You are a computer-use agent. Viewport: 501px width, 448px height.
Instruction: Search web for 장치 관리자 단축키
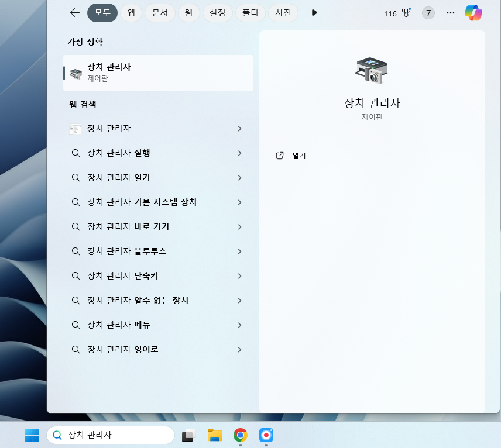click(158, 276)
